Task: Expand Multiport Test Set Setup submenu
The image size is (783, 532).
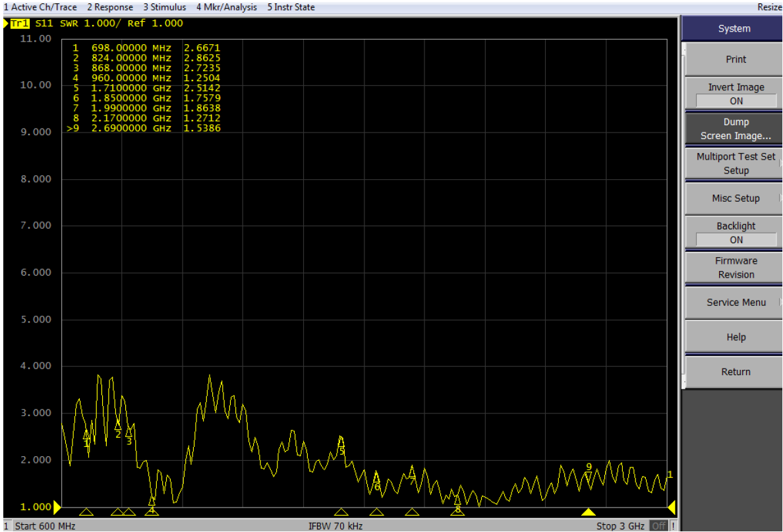Action: (x=736, y=163)
